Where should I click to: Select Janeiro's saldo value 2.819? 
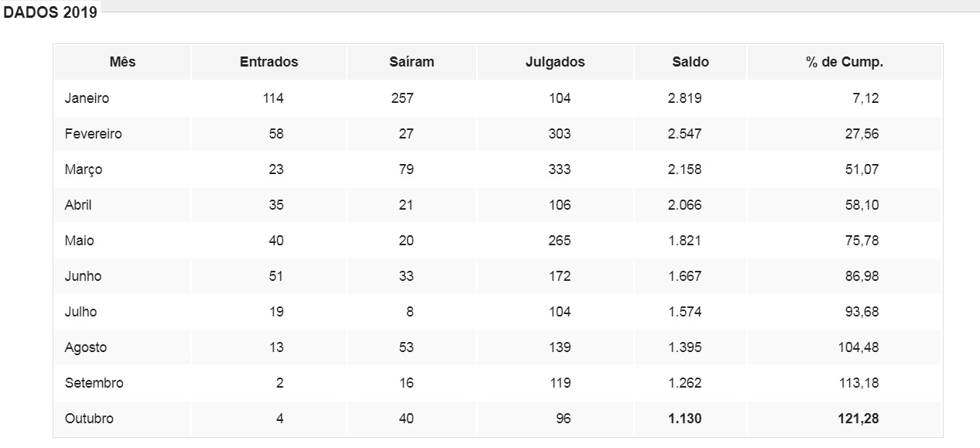click(684, 98)
